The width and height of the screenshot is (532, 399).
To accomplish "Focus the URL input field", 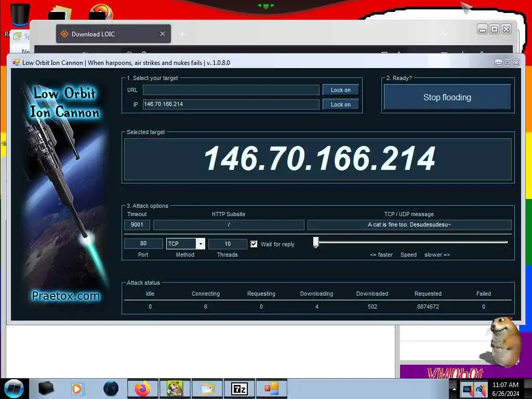I will click(231, 90).
